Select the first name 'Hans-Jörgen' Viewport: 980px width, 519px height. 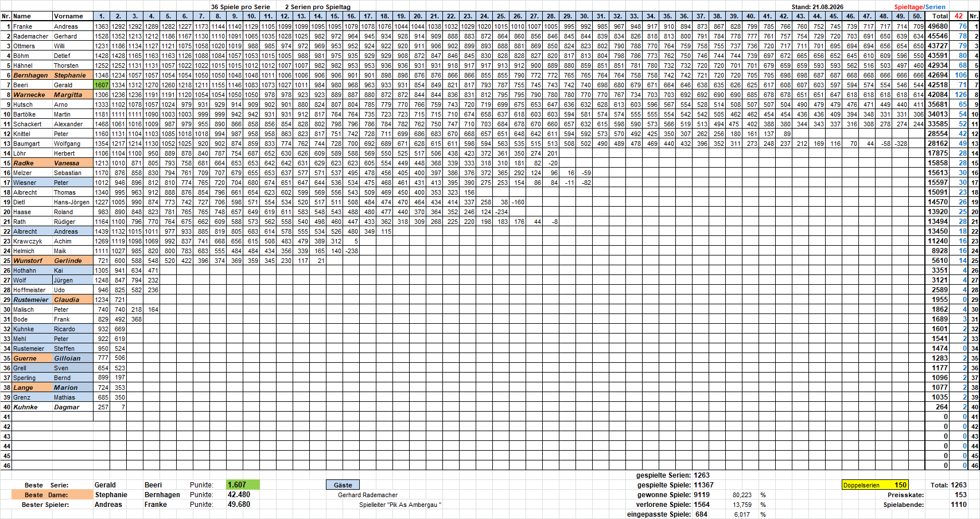click(72, 202)
